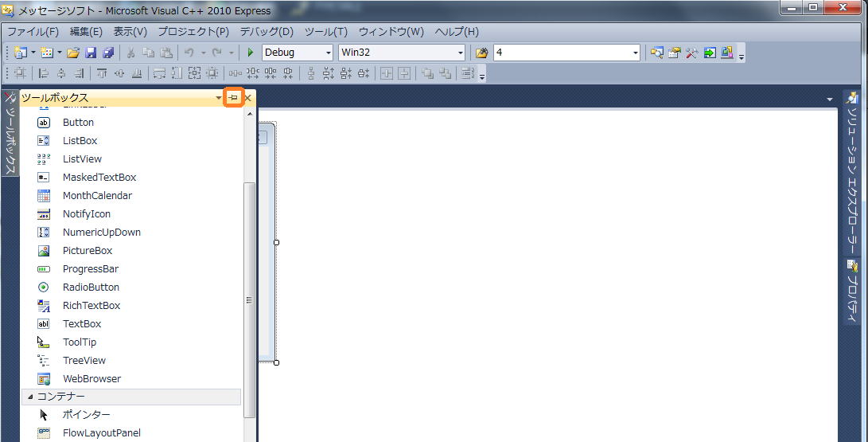Save the current file with the floppy icon
Viewport: 868px width, 442px height.
[91, 53]
